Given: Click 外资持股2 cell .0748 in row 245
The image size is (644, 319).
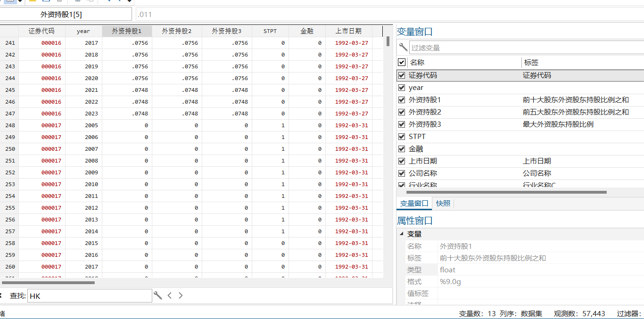Looking at the screenshot, I should click(177, 90).
